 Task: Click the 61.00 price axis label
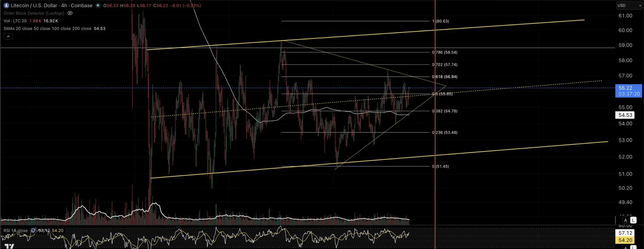(625, 16)
